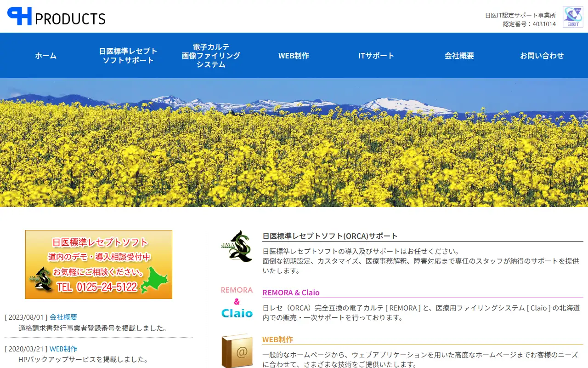The width and height of the screenshot is (588, 368).
Task: Click the 日医標準レセプトソフトの導入及びサポート description paragraph
Action: click(421, 261)
